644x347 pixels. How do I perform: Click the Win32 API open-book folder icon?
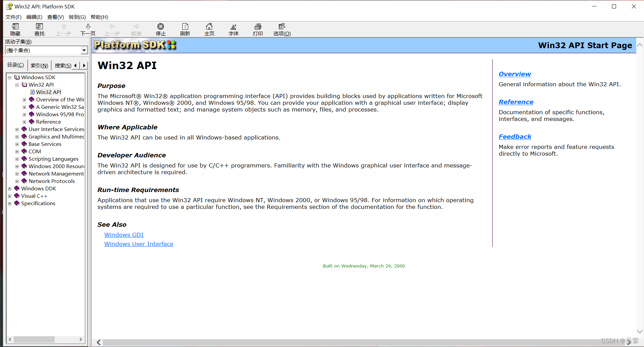pyautogui.click(x=25, y=85)
